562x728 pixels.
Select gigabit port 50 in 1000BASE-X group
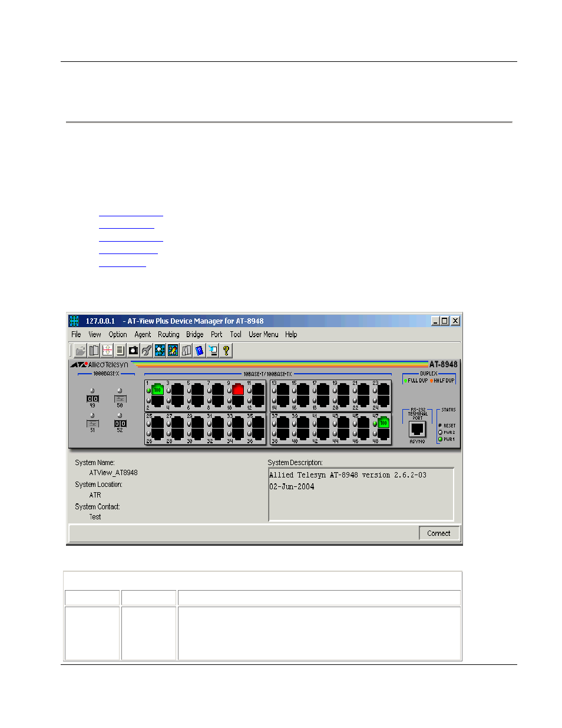pos(120,398)
